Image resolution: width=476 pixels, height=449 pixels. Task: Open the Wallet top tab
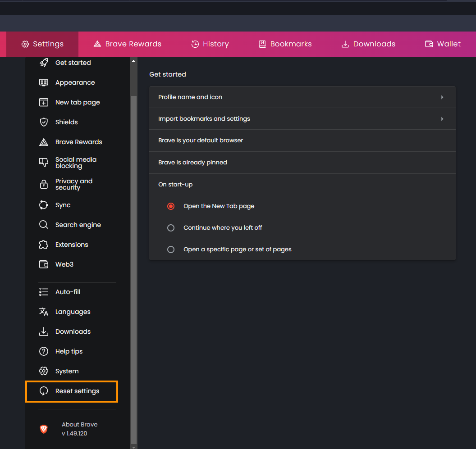(x=443, y=44)
